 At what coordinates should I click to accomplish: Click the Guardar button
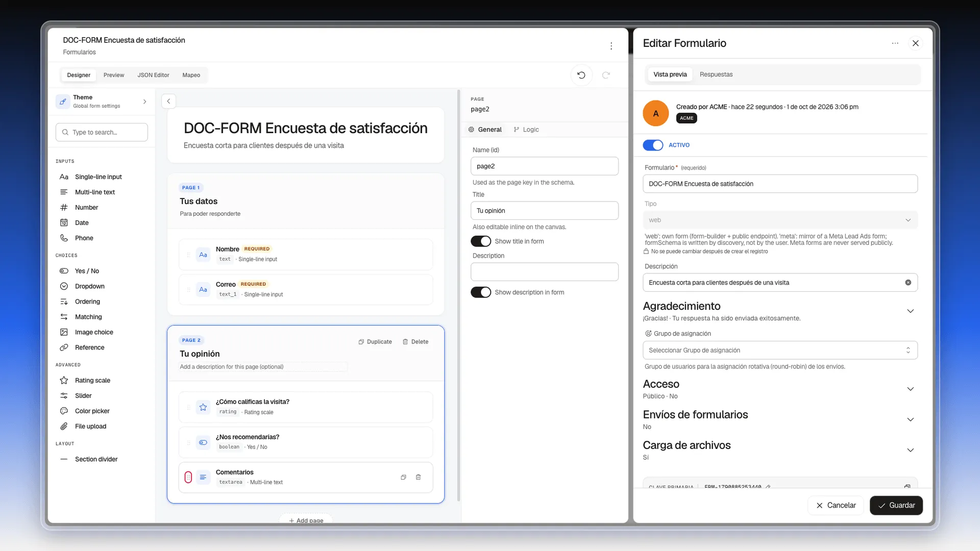click(896, 505)
